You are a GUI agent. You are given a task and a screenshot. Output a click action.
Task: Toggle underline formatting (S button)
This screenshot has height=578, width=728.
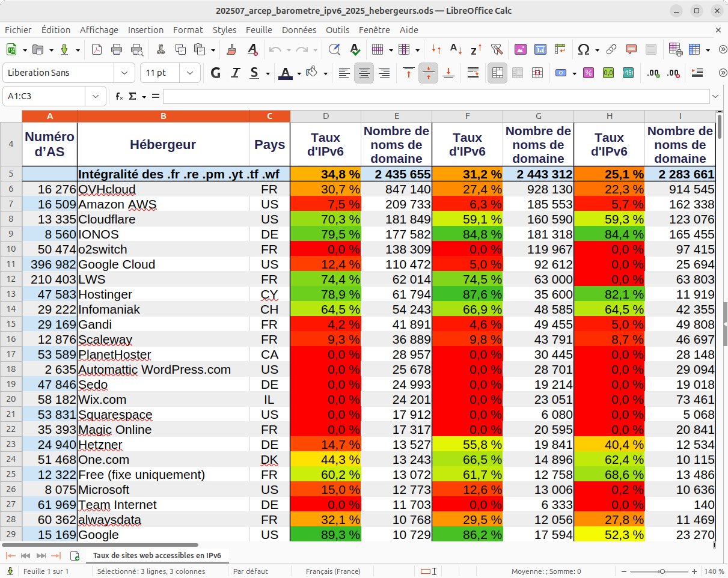254,73
